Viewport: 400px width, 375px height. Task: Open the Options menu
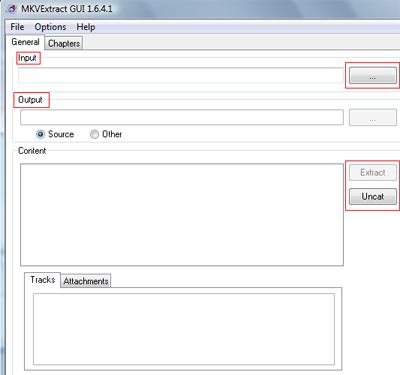pos(50,27)
